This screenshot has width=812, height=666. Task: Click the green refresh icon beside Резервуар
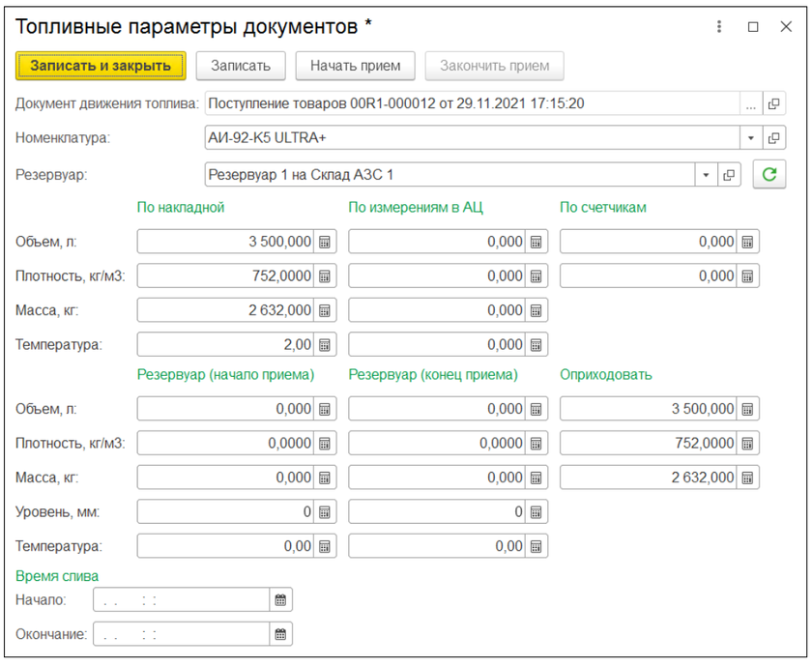pyautogui.click(x=769, y=175)
